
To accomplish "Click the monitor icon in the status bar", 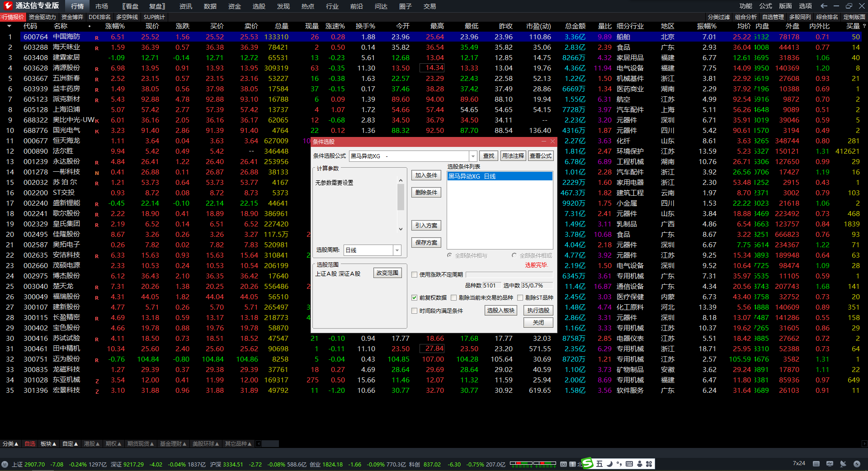I will click(x=830, y=464).
